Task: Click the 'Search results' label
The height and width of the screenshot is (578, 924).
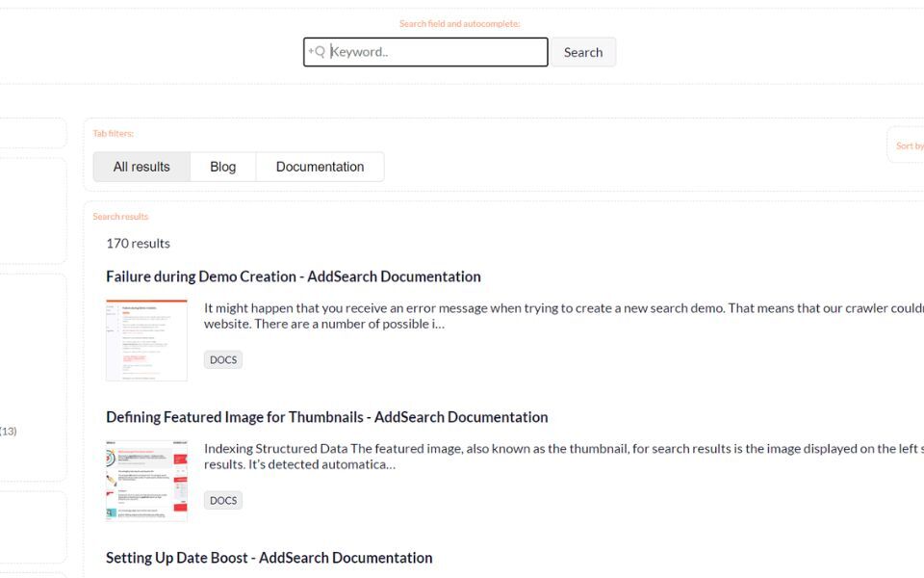Action: [x=120, y=217]
